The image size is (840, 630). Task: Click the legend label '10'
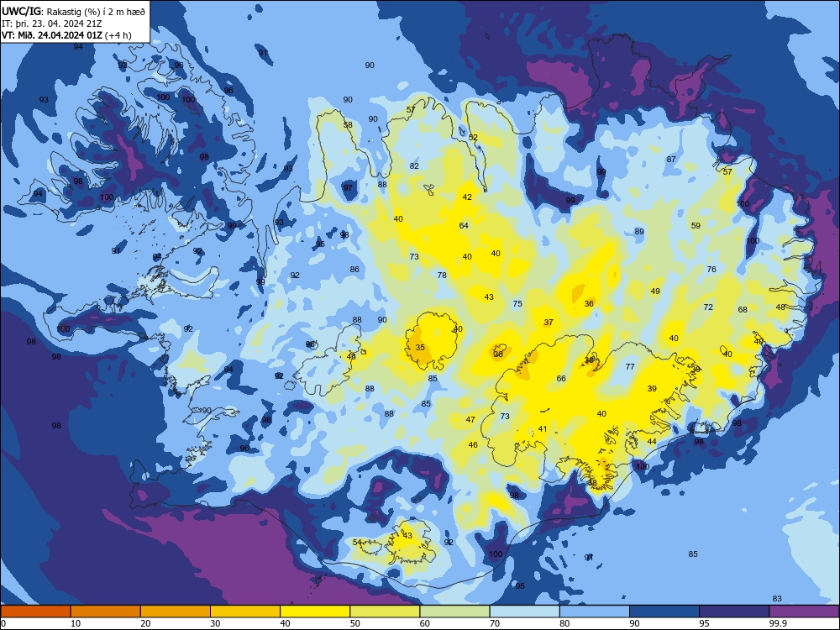tap(76, 623)
